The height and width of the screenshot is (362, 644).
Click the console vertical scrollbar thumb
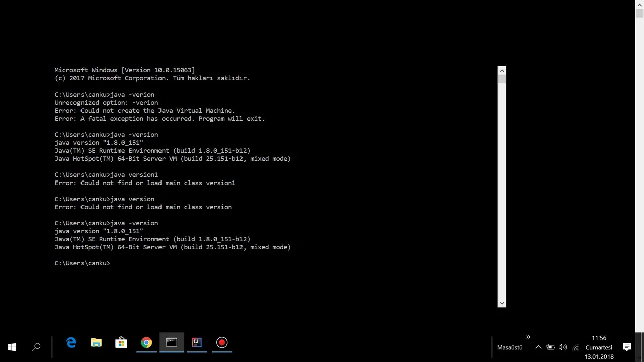502,79
